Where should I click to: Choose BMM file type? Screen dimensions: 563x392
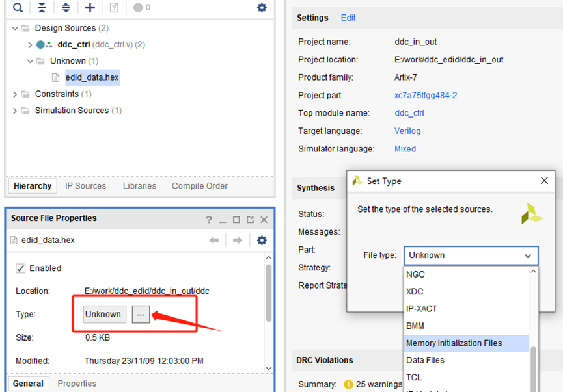[x=467, y=326]
